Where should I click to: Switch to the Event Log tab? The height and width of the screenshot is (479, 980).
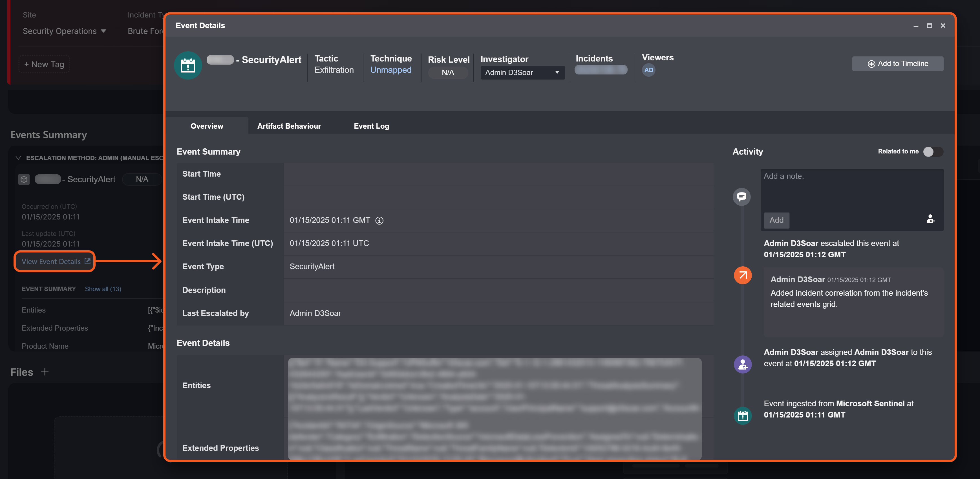click(371, 126)
